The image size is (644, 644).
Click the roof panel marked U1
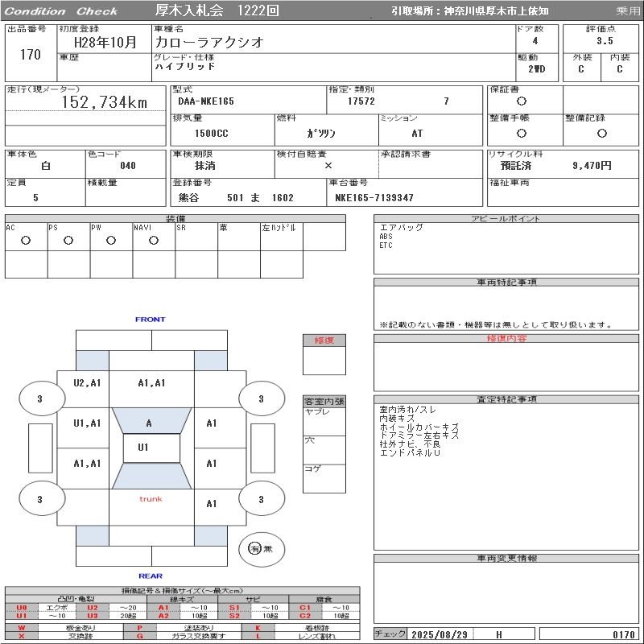pos(151,448)
